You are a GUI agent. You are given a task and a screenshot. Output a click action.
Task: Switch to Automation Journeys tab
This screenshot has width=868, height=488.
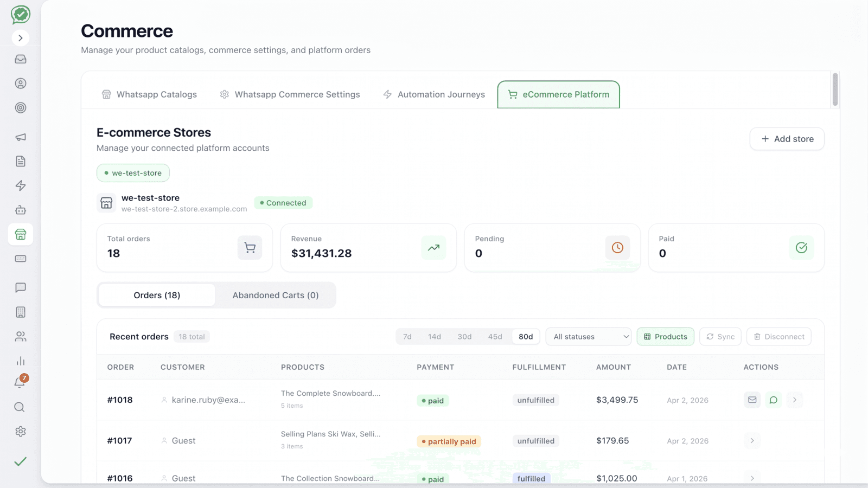tap(434, 94)
